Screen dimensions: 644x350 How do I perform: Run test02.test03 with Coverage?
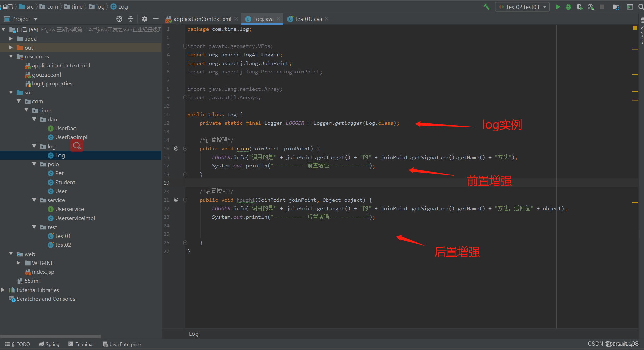pyautogui.click(x=580, y=6)
